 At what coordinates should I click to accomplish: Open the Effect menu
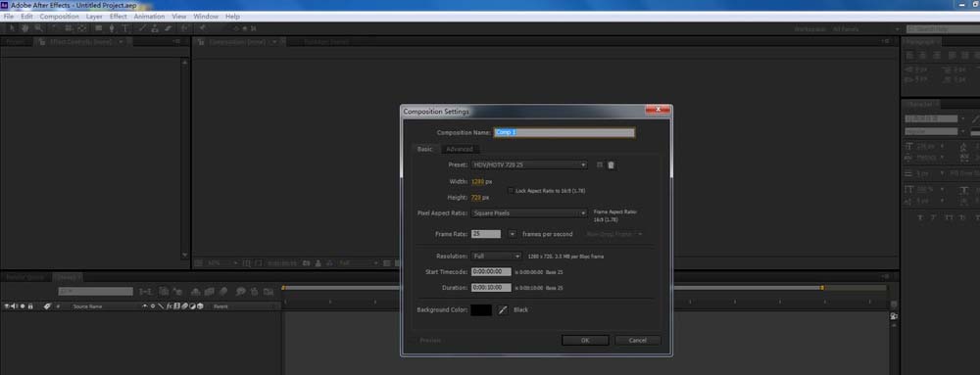pos(119,17)
